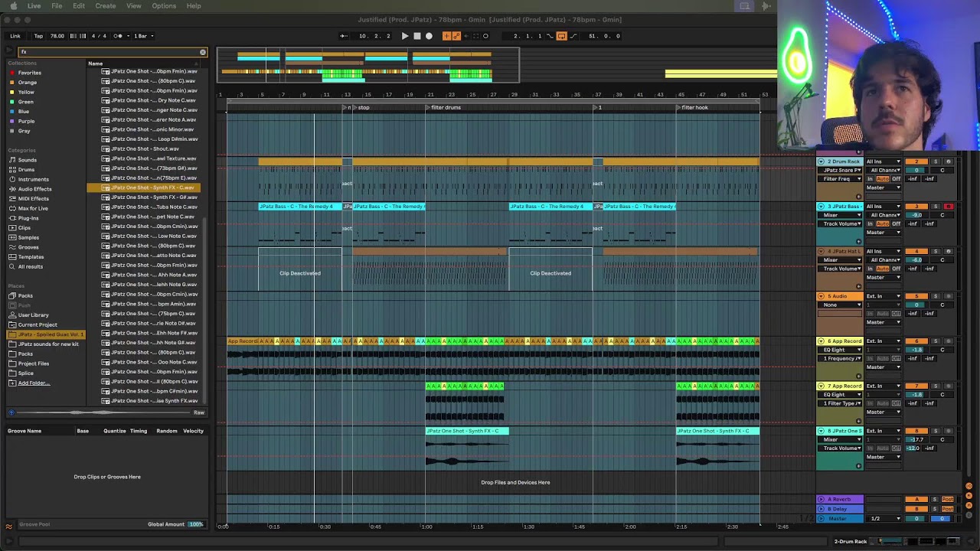This screenshot has height=551, width=980.
Task: Toggle the arrangement Loop switch
Action: [561, 36]
